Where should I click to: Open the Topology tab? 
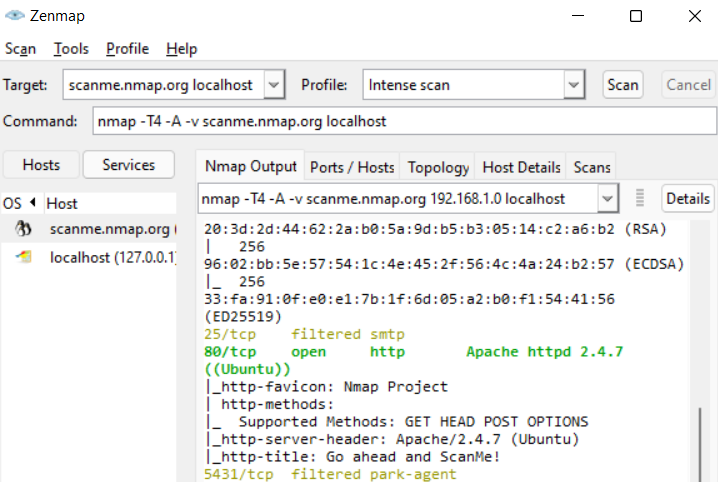[x=438, y=167]
